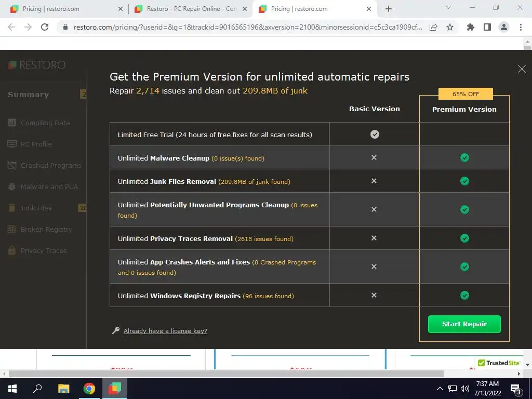The width and height of the screenshot is (532, 399).
Task: Open the notification center
Action: click(516, 389)
